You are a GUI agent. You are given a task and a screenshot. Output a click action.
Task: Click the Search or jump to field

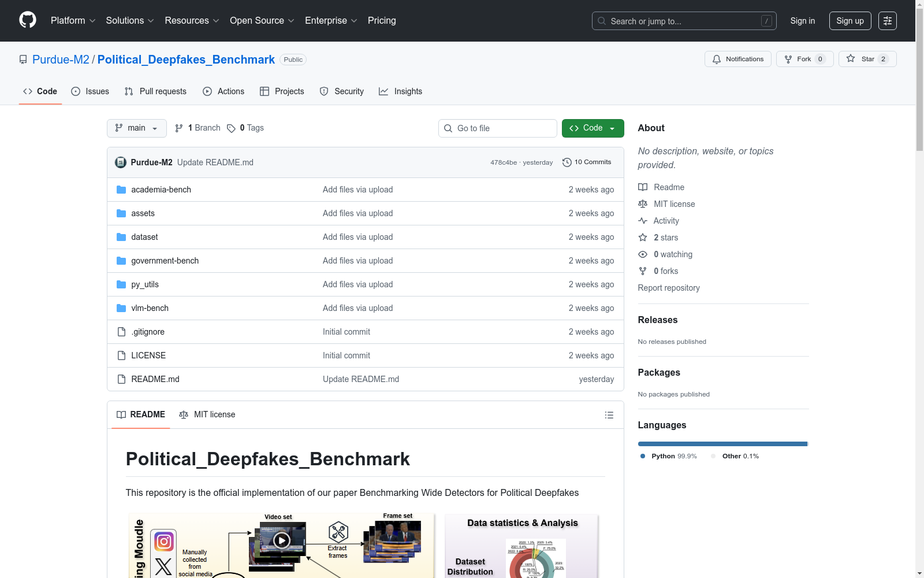point(684,21)
